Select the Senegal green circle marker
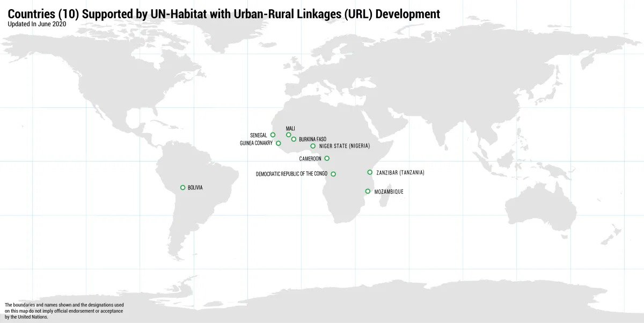The width and height of the screenshot is (644, 323). 273,135
